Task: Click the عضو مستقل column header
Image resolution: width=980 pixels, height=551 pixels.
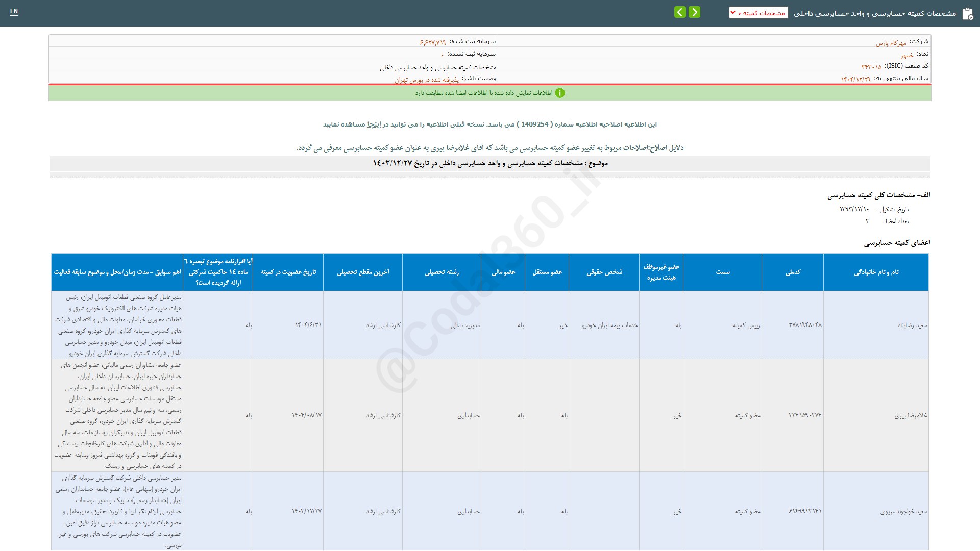Action: [547, 272]
